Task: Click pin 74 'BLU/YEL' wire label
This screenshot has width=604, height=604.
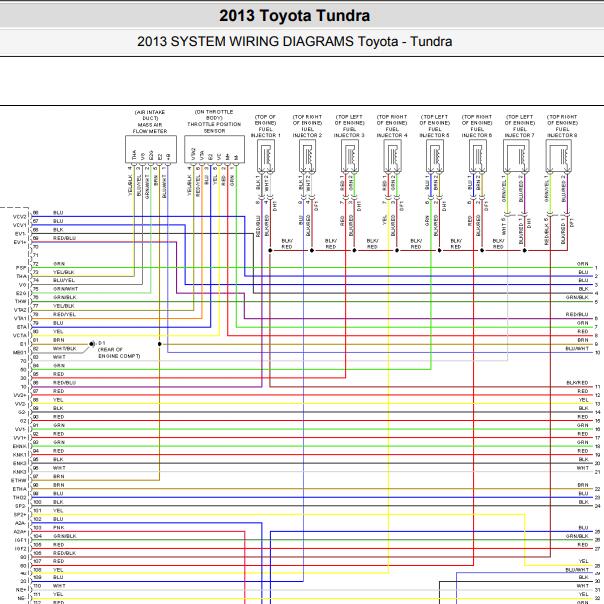Action: [64, 280]
